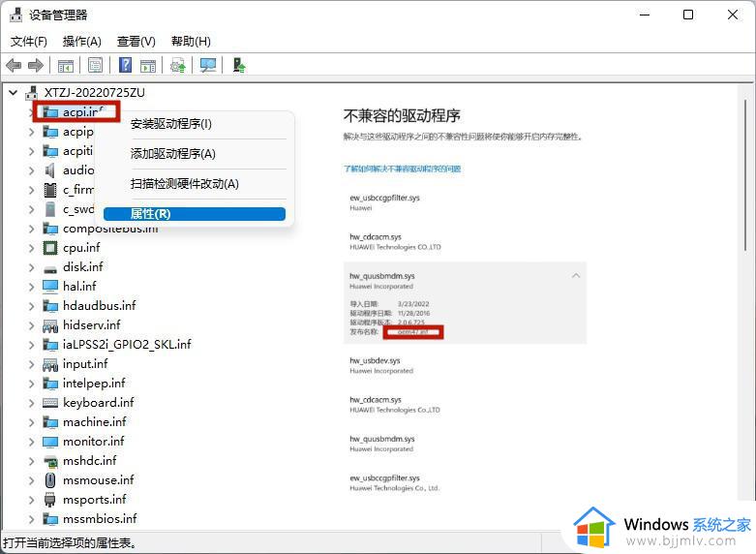Click the Device Manager title bar icon
Image resolution: width=756 pixels, height=554 pixels.
tap(15, 15)
